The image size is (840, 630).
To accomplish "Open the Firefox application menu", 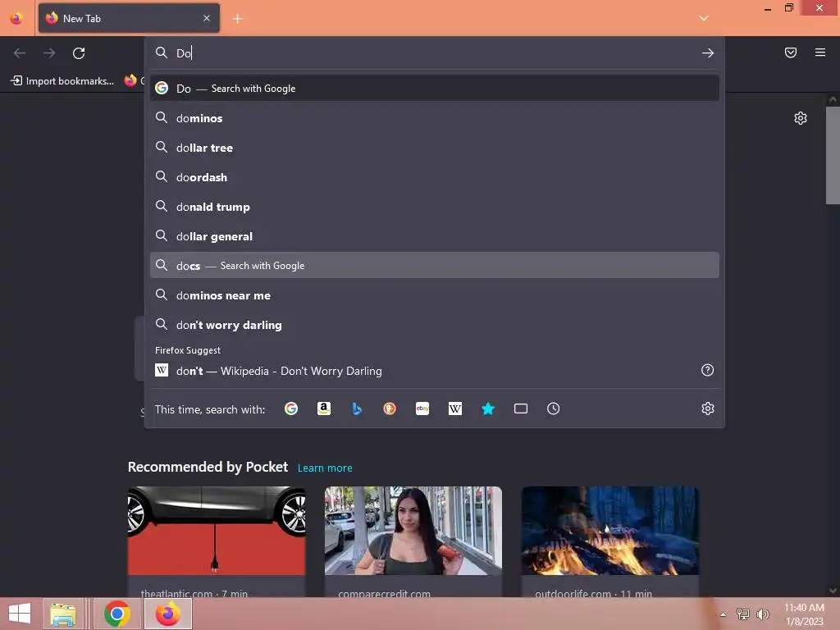I will [820, 52].
